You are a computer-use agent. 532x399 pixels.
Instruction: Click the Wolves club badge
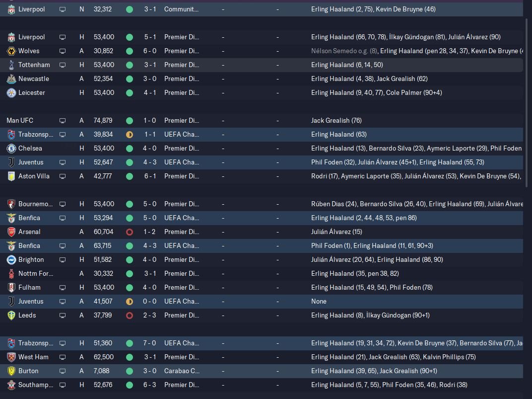(11, 51)
